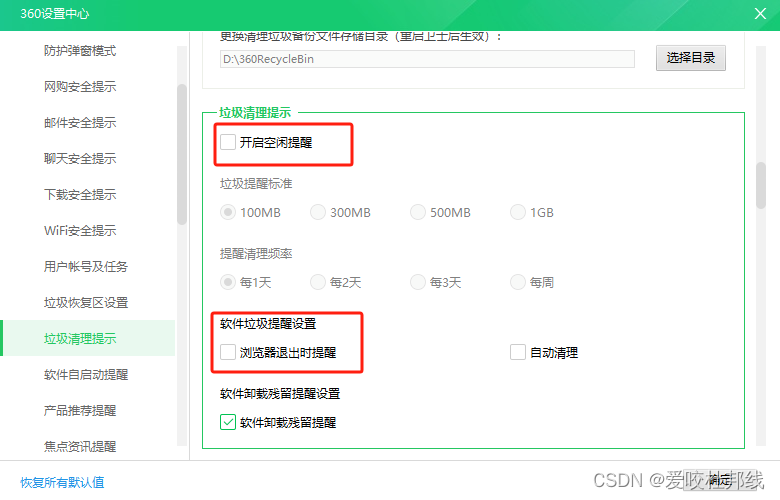The width and height of the screenshot is (780, 500).
Task: Click the 软件垃圾提醒设置 heading
Action: (268, 323)
